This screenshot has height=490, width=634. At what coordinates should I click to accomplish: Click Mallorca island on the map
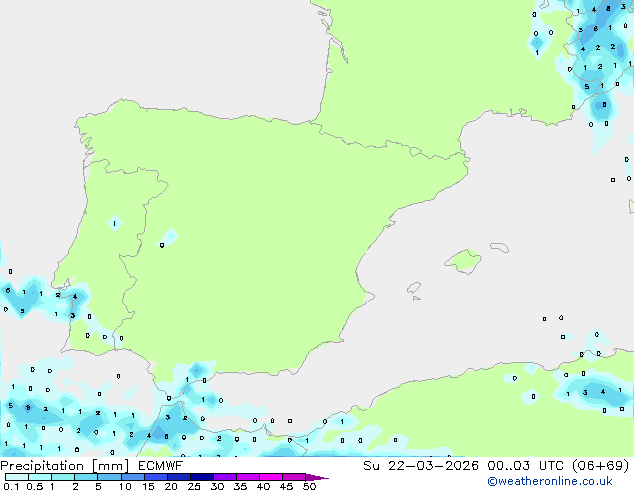coord(463,261)
